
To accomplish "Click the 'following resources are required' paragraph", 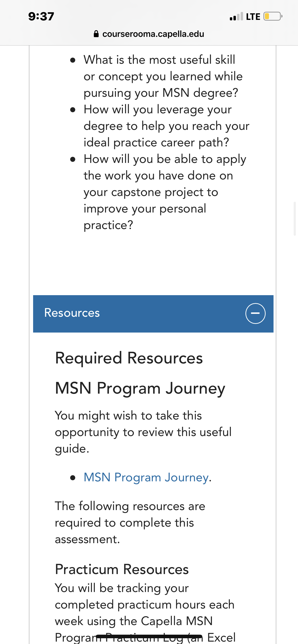I will point(130,523).
